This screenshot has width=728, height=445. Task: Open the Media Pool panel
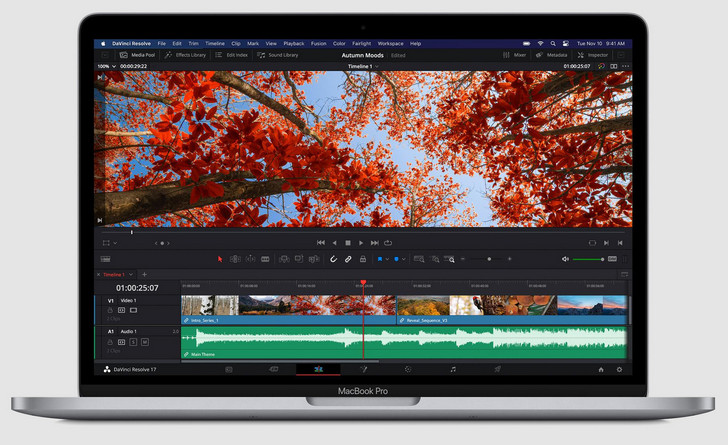click(x=137, y=55)
